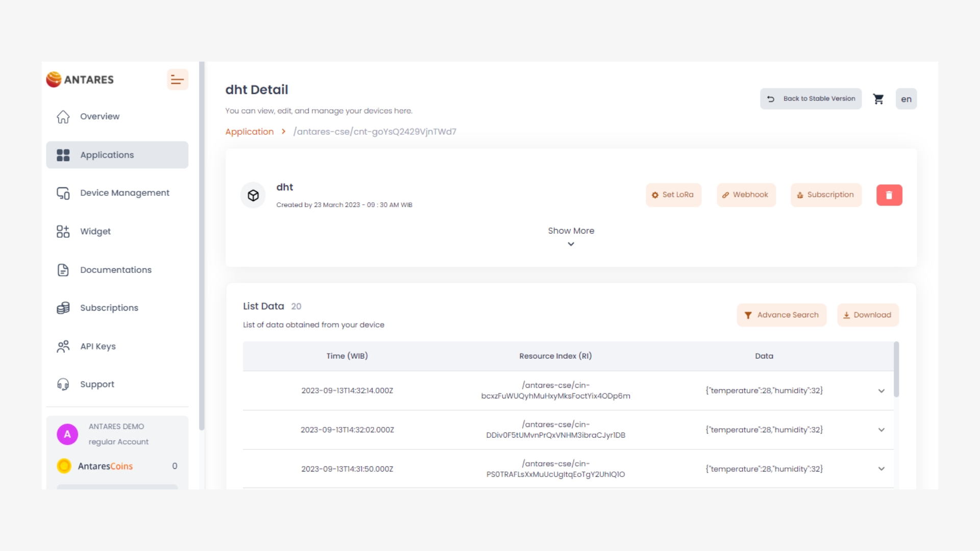Open Advance Search filter
Viewport: 980px width, 551px height.
[781, 315]
